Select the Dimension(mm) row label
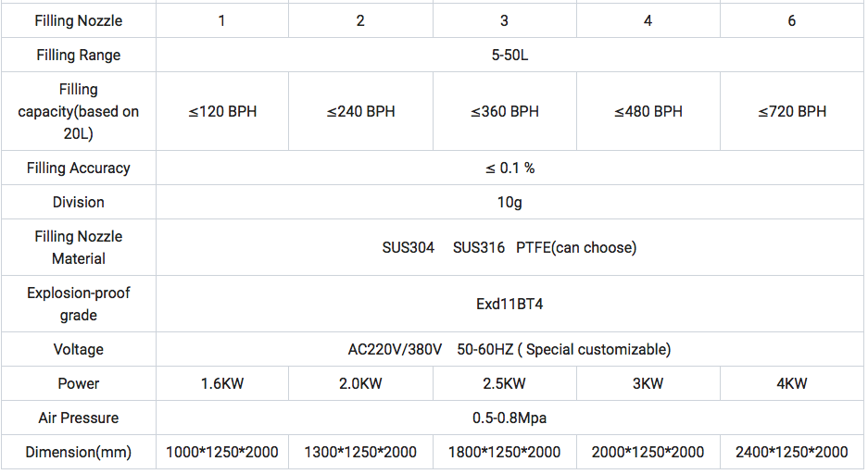This screenshot has height=474, width=868. (79, 452)
